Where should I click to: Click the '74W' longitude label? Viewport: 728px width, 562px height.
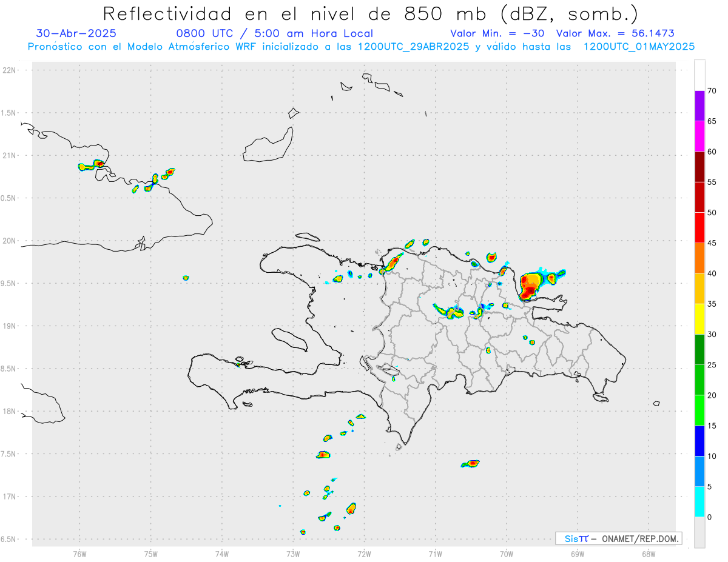(222, 554)
